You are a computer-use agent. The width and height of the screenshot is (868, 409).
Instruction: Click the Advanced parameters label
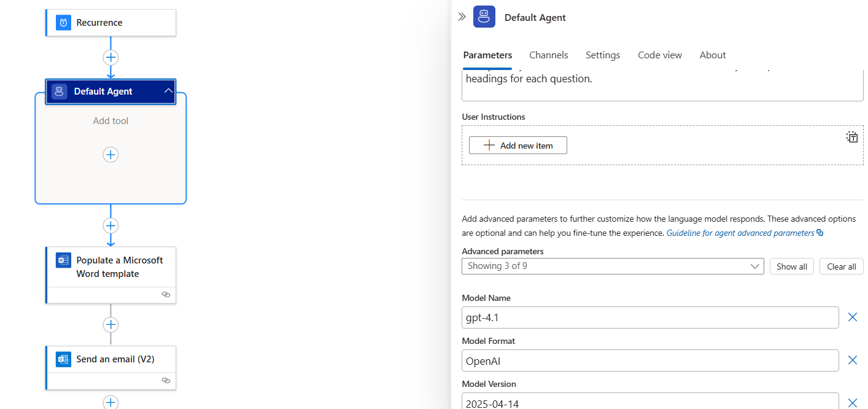(503, 251)
